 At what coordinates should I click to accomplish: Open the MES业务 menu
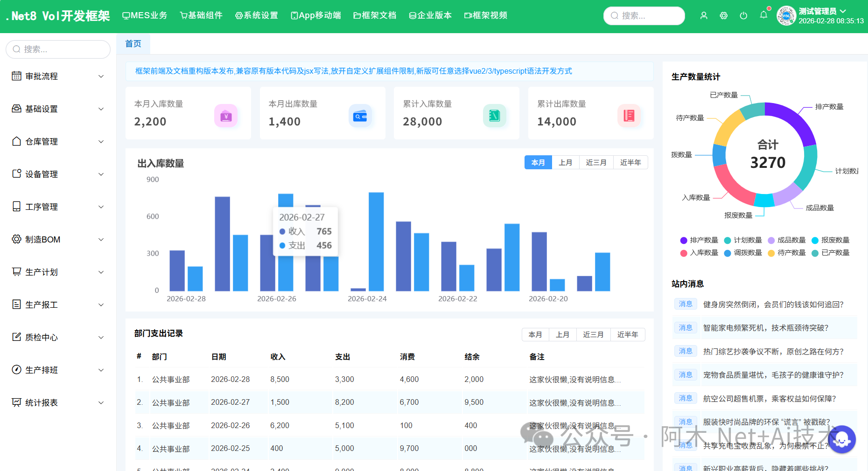pyautogui.click(x=145, y=15)
